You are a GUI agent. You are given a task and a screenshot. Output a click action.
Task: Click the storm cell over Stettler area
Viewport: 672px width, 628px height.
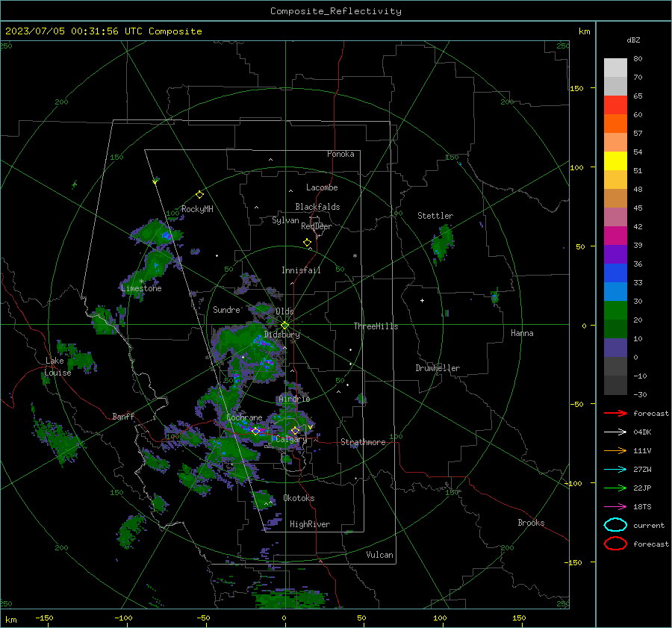(x=442, y=243)
